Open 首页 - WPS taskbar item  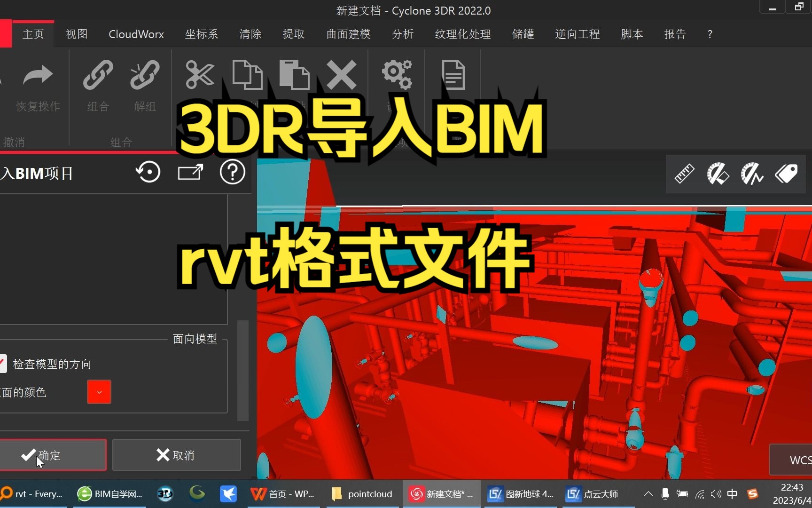283,494
